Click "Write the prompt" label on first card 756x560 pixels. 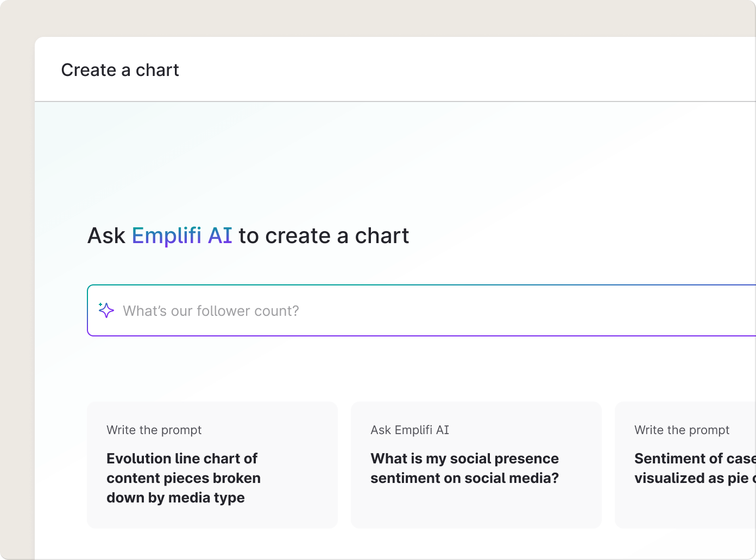[x=154, y=430]
